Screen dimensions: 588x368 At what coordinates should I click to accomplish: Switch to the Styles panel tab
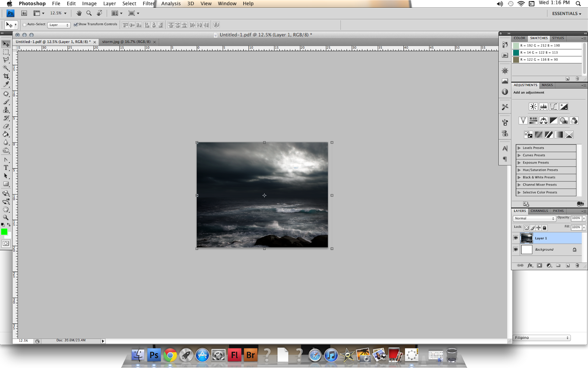(x=558, y=38)
